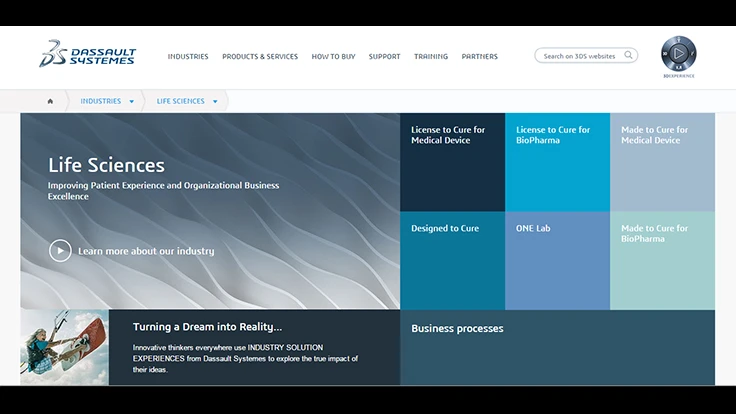
Task: Open License to Cure for BioPharma tile
Action: [x=557, y=161]
